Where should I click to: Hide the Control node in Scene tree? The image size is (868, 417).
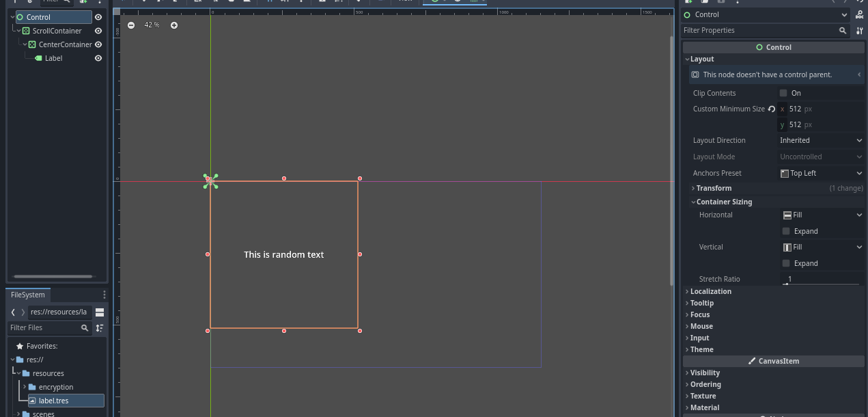98,17
